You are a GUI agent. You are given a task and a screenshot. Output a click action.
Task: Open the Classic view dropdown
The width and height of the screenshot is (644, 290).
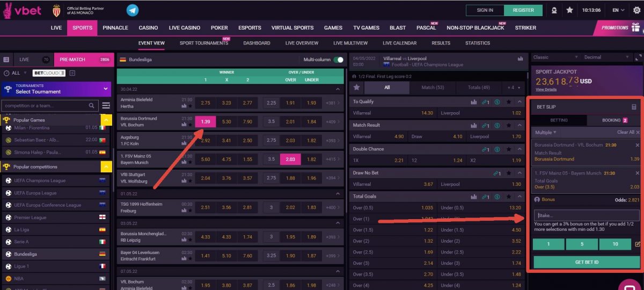click(555, 57)
